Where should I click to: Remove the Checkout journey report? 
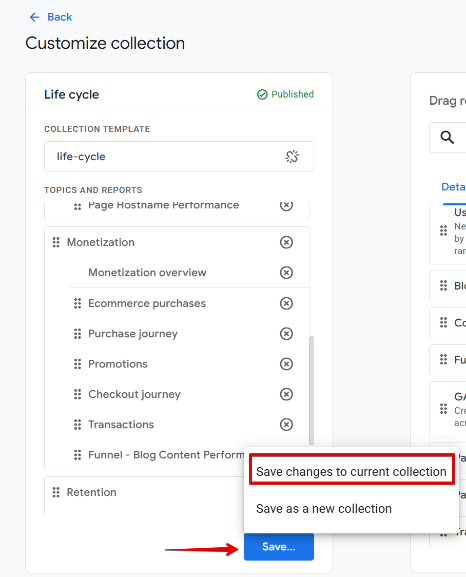coord(286,394)
